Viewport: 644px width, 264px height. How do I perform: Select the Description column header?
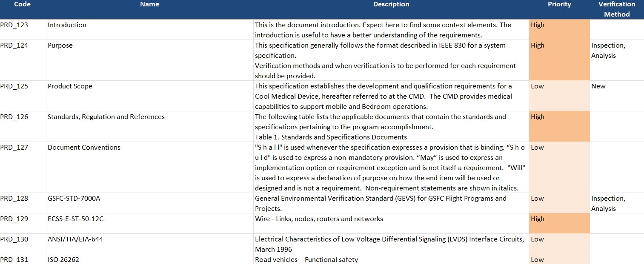point(391,4)
